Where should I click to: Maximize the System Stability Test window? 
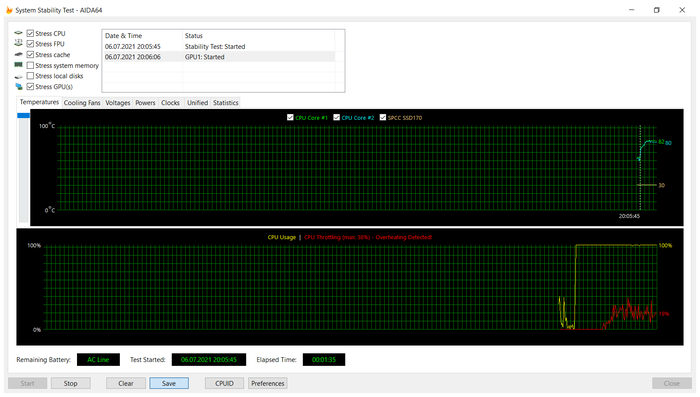click(657, 10)
